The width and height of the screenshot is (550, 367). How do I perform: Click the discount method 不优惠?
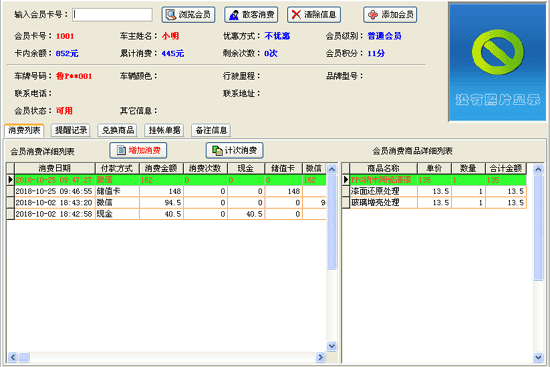point(277,36)
